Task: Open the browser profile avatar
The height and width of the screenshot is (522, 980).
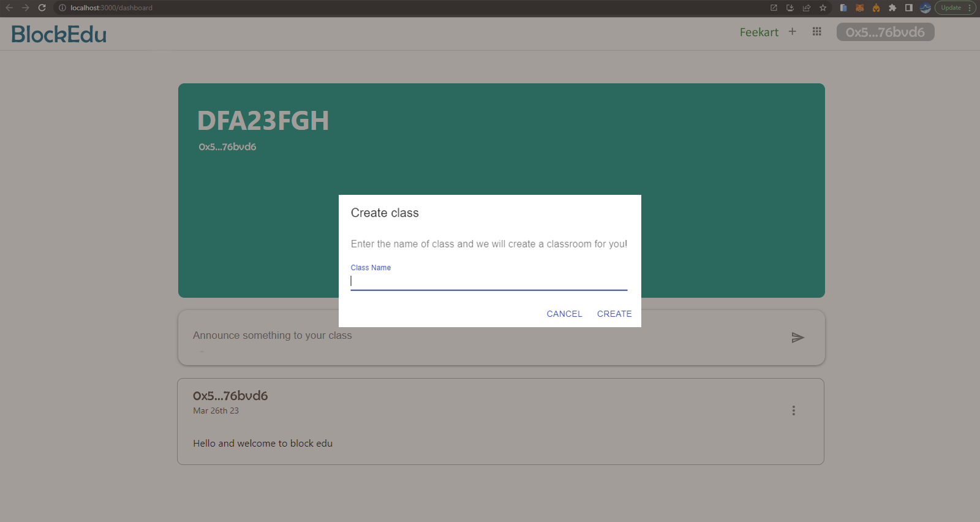Action: pyautogui.click(x=925, y=8)
